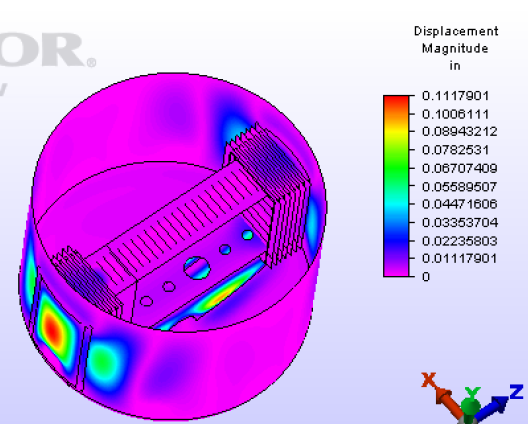Click the displacement color legend bar

click(396, 186)
